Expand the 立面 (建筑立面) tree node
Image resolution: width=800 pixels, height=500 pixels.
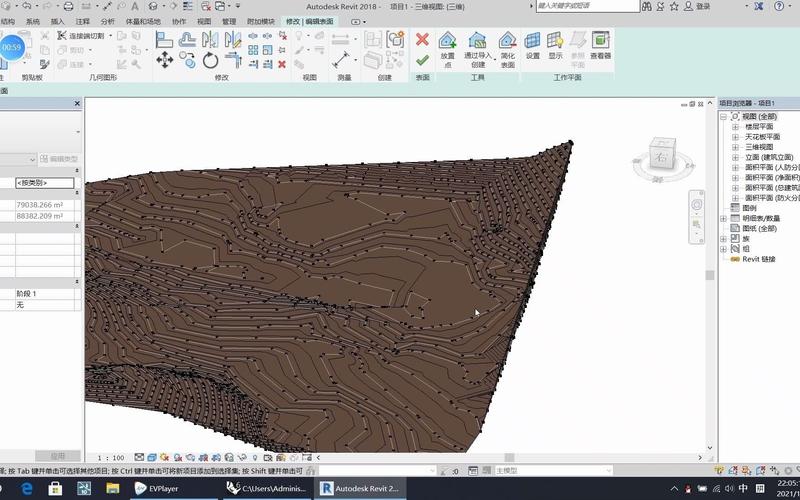[735, 157]
